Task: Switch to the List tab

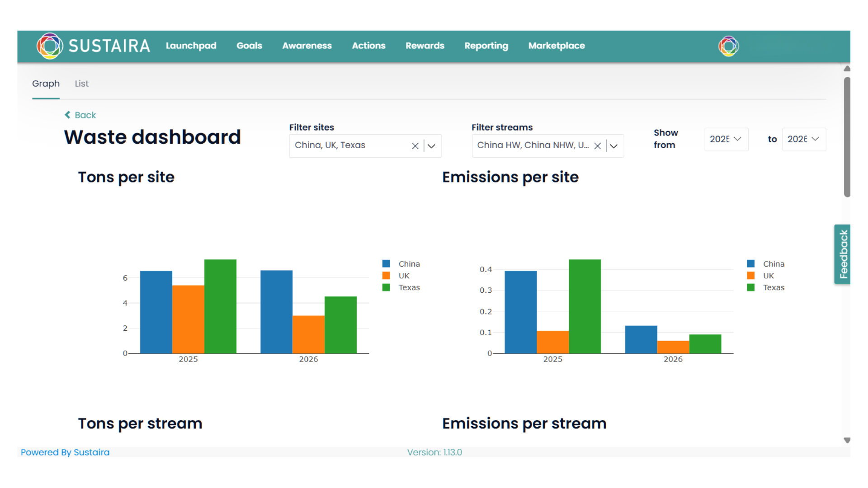Action: point(81,84)
